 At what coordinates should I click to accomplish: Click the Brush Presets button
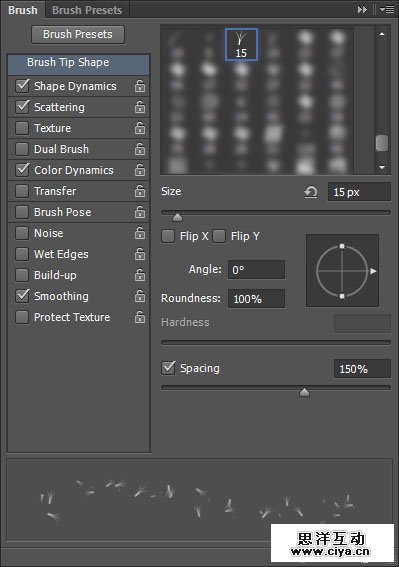[x=78, y=34]
